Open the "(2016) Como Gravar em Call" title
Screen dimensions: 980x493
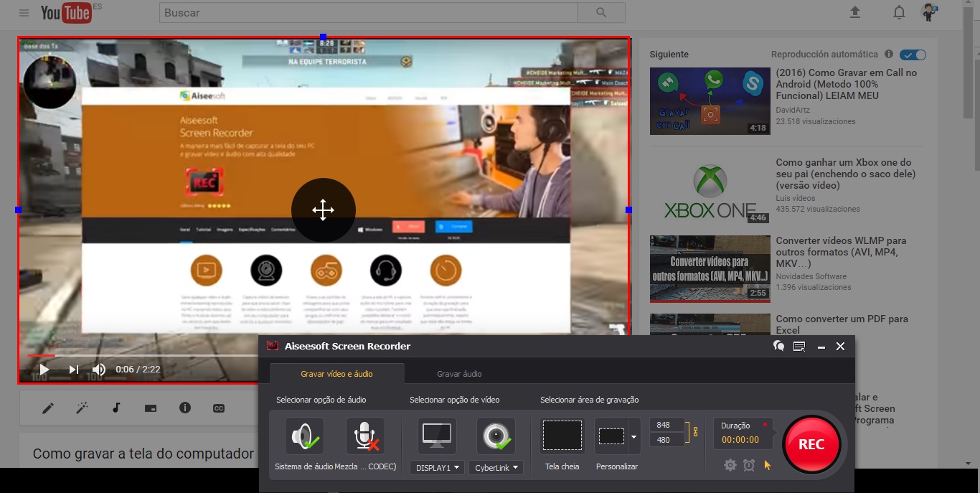pyautogui.click(x=847, y=84)
